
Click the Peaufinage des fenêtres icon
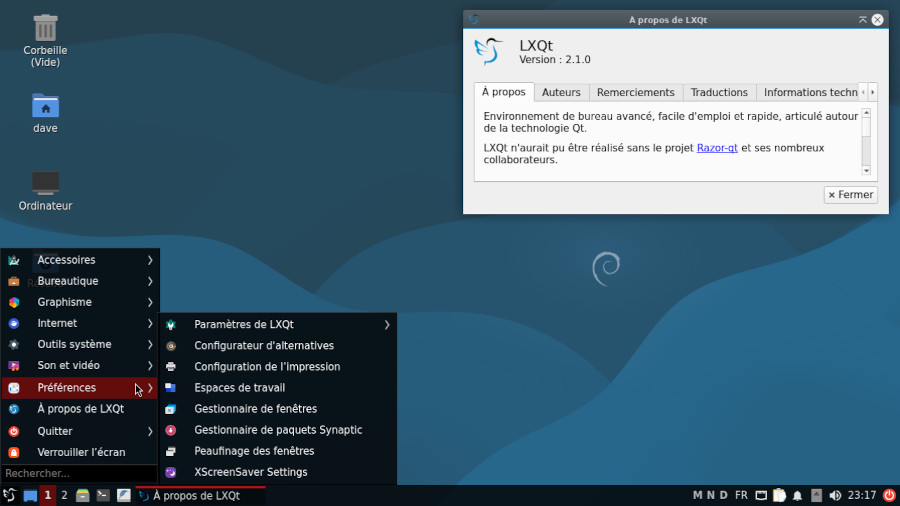pyautogui.click(x=170, y=451)
